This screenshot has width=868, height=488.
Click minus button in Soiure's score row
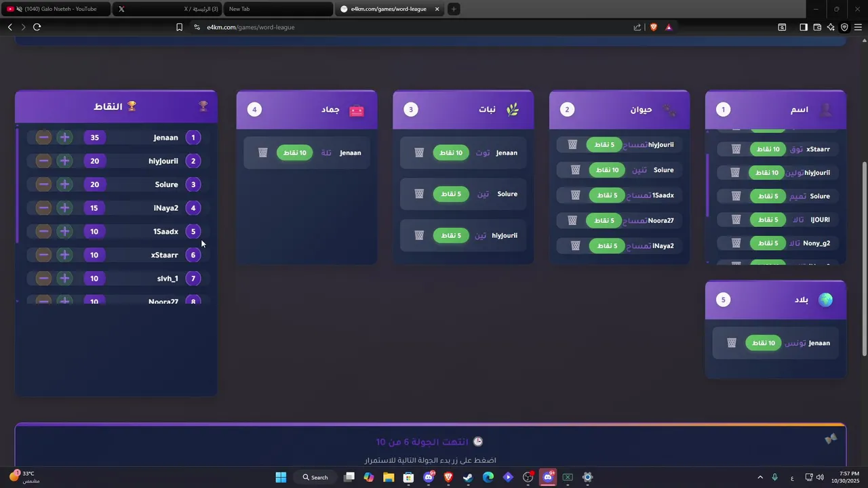(43, 184)
